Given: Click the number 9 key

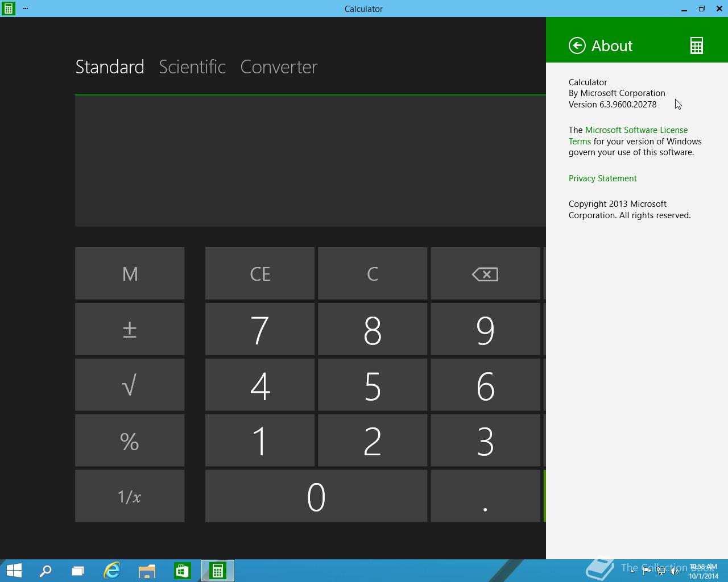Looking at the screenshot, I should click(x=485, y=329).
